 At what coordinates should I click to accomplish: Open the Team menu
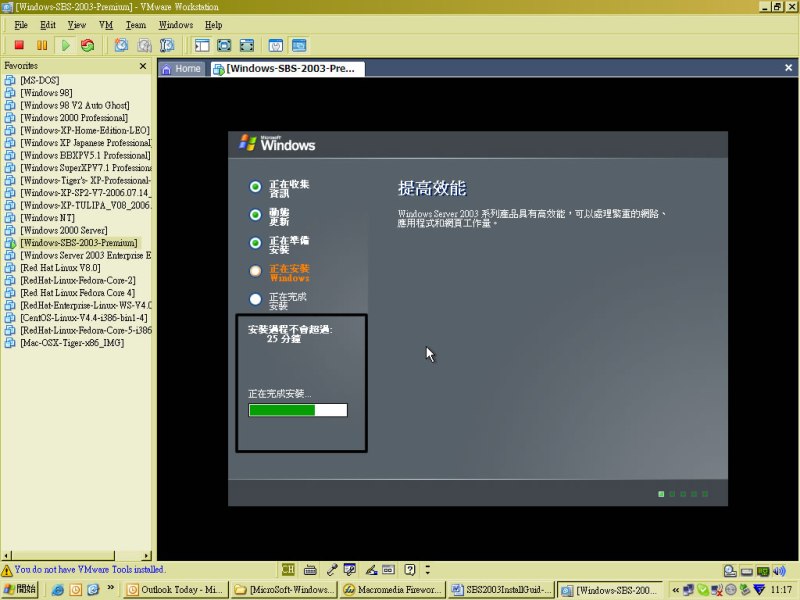[x=136, y=25]
